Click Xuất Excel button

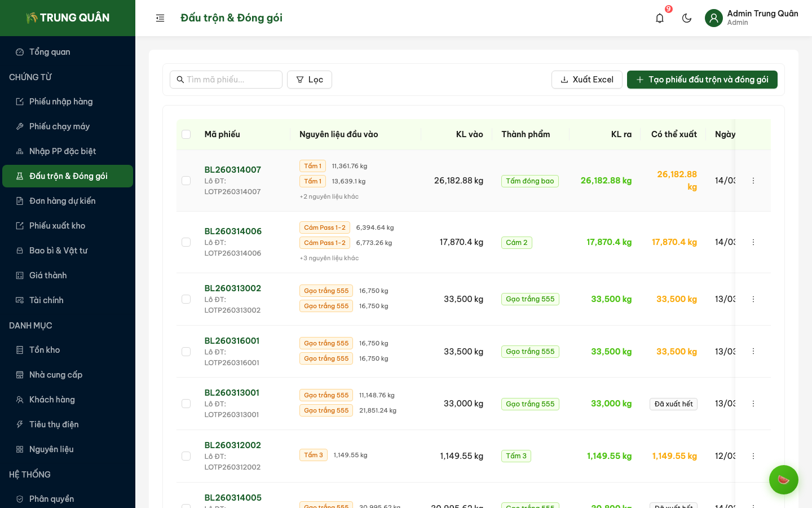pos(586,80)
